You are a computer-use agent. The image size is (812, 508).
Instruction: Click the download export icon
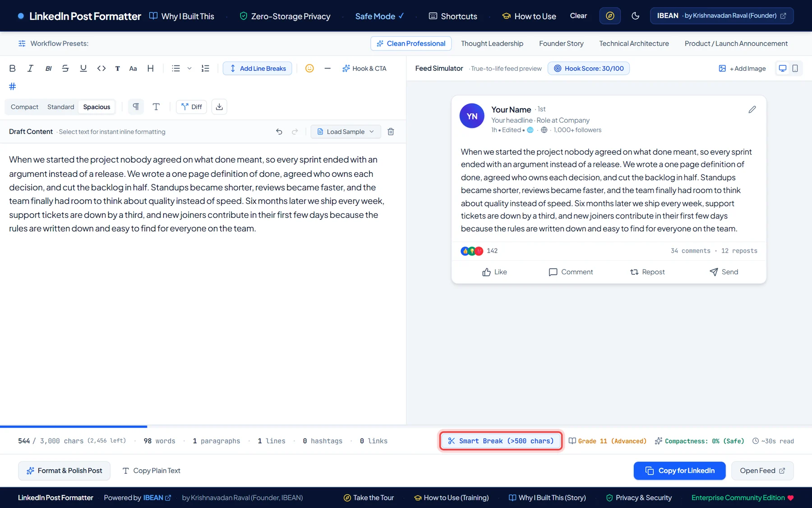point(219,107)
